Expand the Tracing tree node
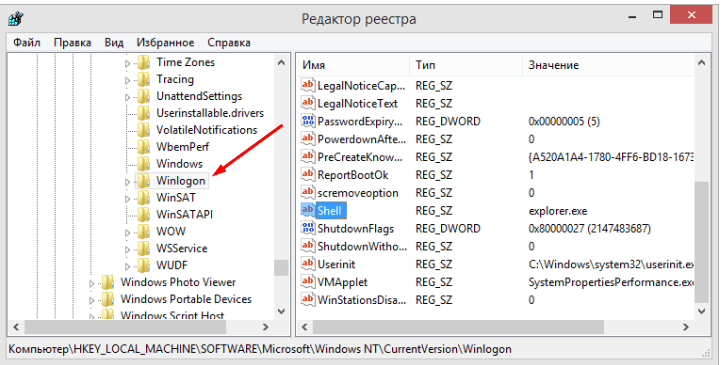Screen dimensions: 721x365 point(128,80)
